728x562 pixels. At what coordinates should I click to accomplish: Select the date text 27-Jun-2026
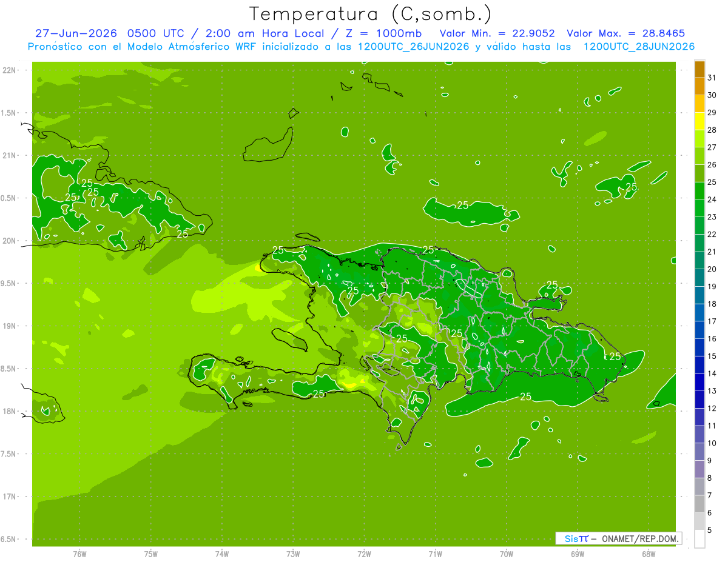pyautogui.click(x=76, y=33)
